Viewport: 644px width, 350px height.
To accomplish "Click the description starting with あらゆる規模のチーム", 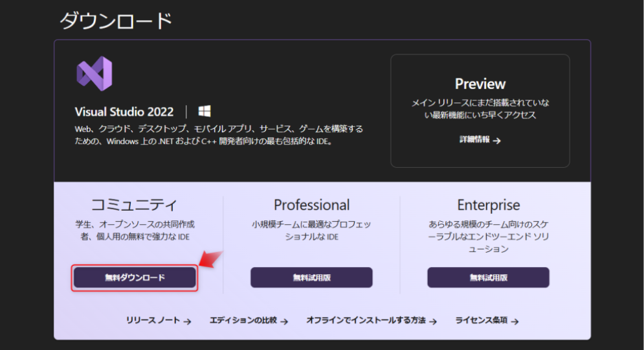I will click(x=488, y=237).
